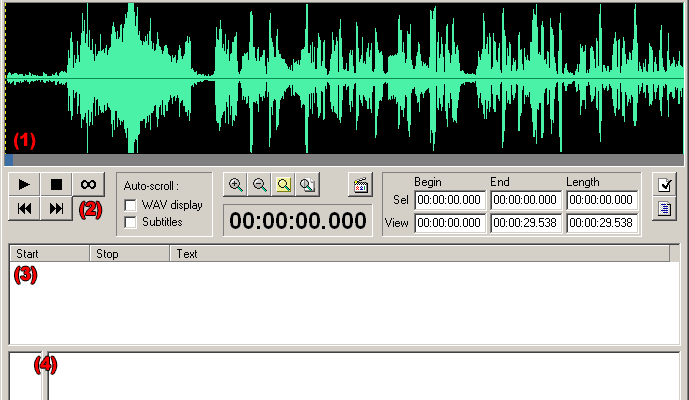Zoom out on the waveform
This screenshot has width=689, height=400.
click(x=260, y=185)
